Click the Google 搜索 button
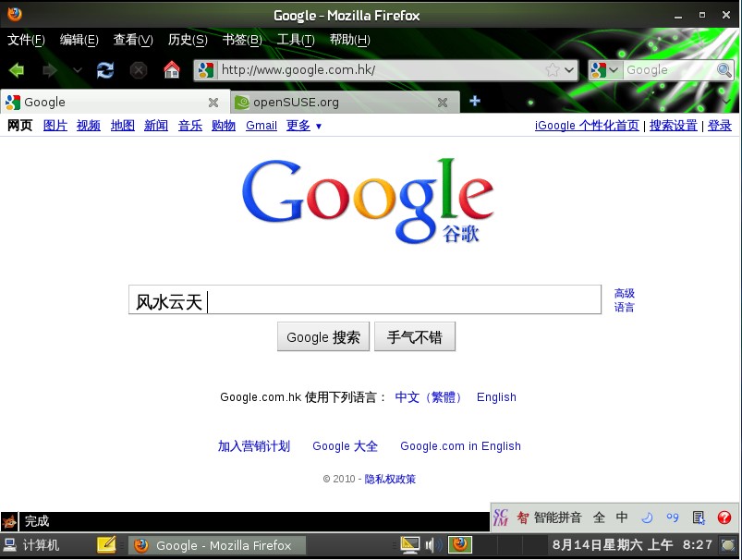This screenshot has width=742, height=560. pos(323,337)
